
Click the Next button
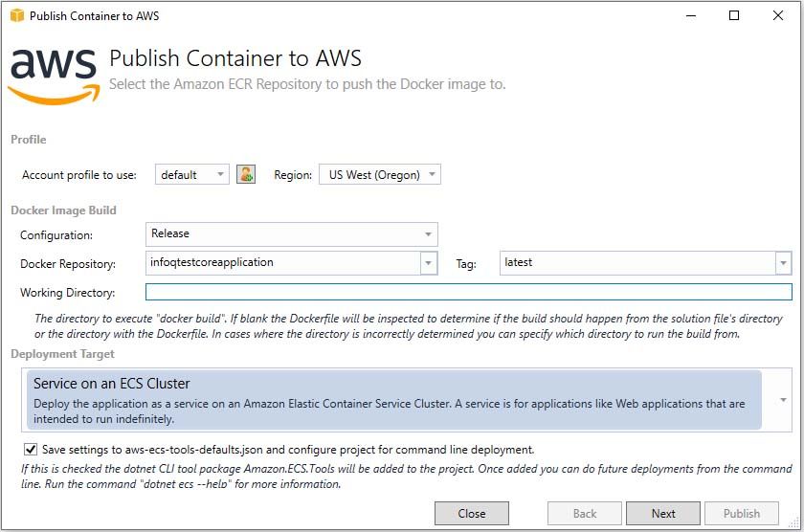tap(663, 513)
